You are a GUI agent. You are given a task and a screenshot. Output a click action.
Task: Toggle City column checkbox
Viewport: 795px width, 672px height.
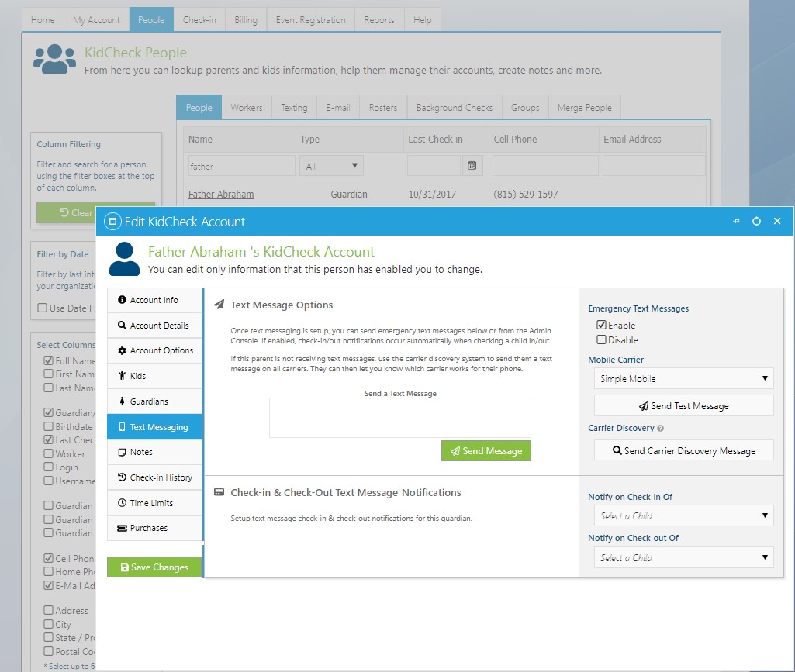(x=49, y=624)
